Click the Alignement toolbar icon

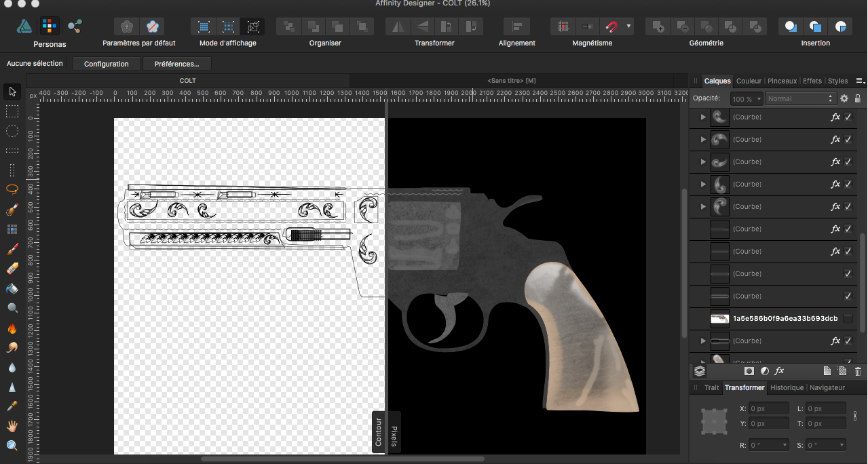coord(517,26)
